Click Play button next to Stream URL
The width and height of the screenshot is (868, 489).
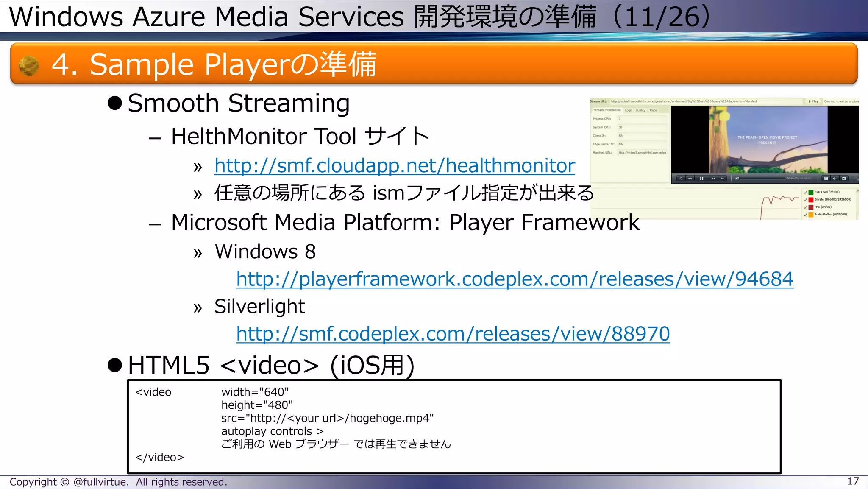tap(813, 101)
